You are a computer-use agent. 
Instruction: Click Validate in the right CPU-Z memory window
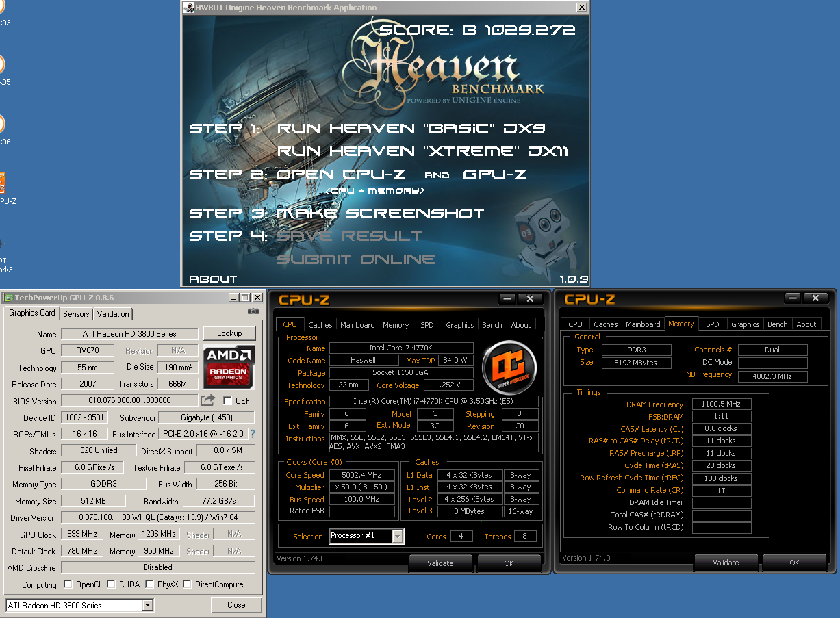(726, 563)
